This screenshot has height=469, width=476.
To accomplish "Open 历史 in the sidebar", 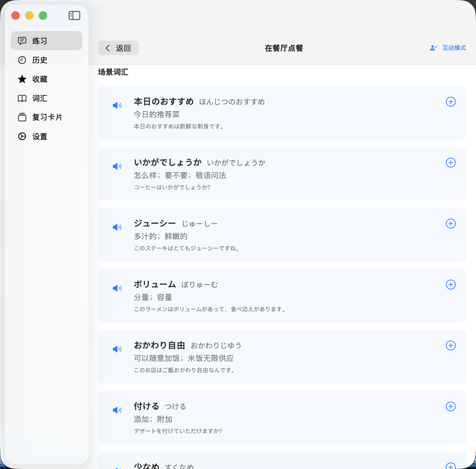I will click(40, 60).
